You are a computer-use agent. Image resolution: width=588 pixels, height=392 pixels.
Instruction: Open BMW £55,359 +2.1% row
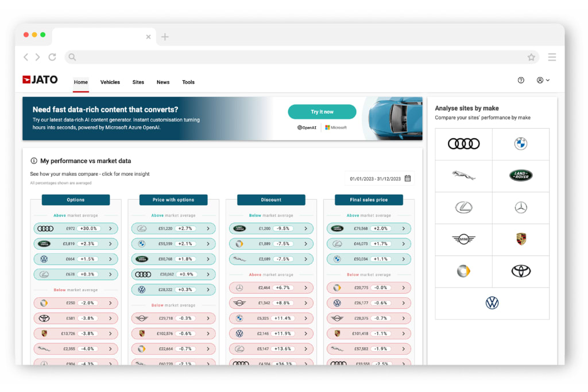[173, 243]
